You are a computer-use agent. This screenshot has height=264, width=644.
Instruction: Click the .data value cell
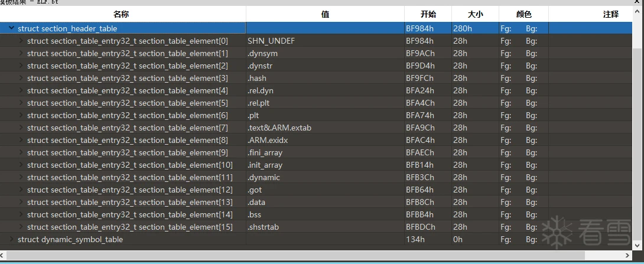point(326,202)
